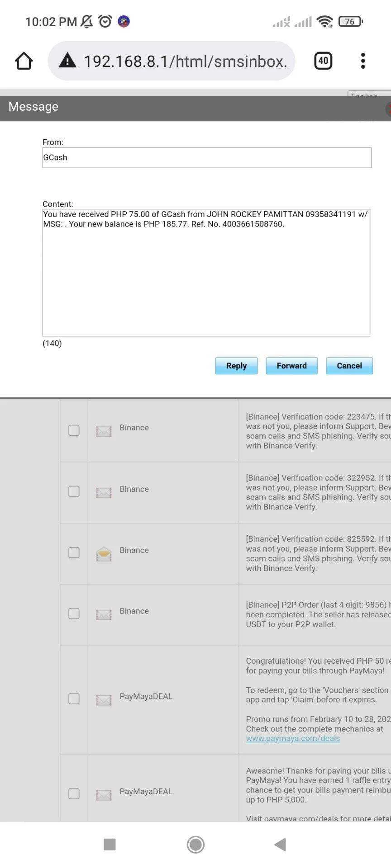This screenshot has height=868, width=391.
Task: Tap the browser home icon
Action: click(24, 61)
